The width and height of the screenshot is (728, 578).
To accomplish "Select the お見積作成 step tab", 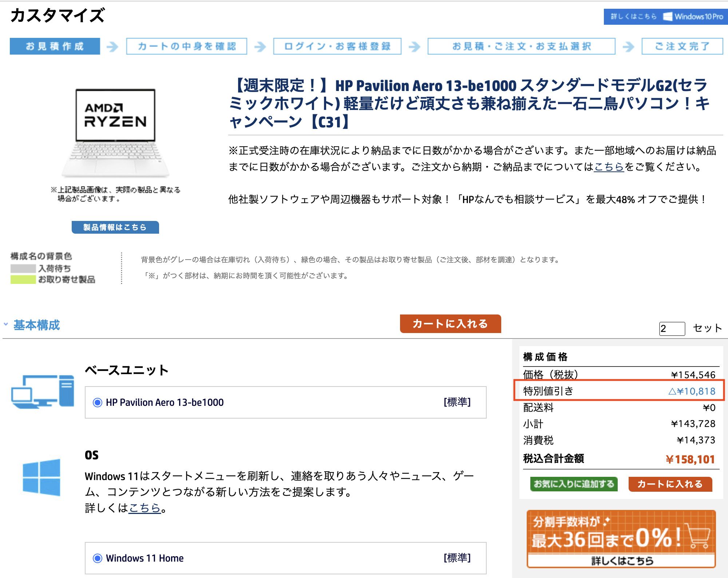I will pos(55,46).
